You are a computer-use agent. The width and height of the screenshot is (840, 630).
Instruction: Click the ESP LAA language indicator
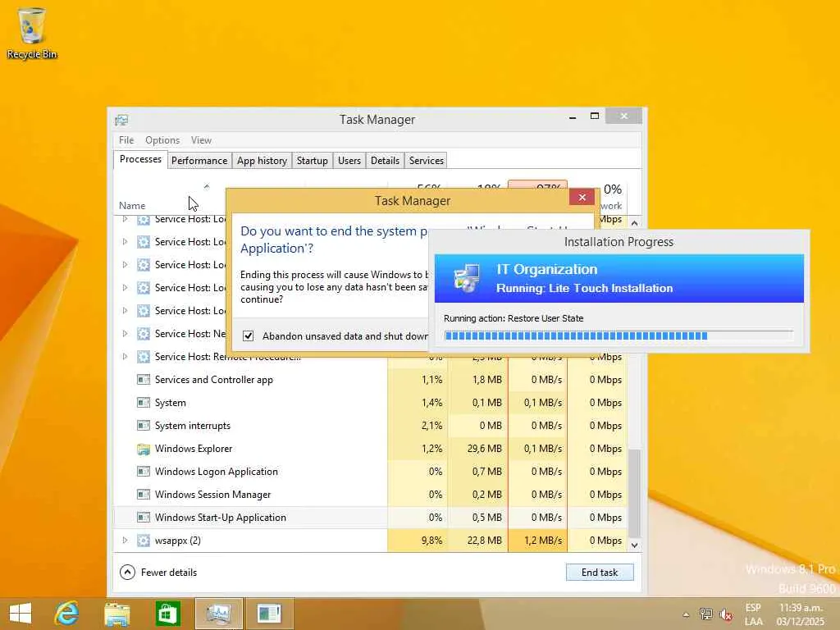(753, 614)
